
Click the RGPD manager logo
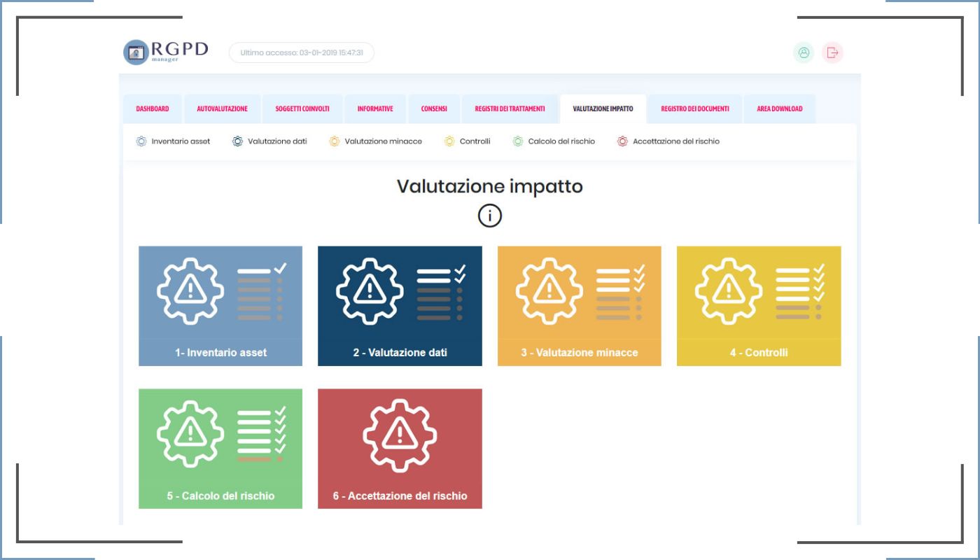click(166, 52)
